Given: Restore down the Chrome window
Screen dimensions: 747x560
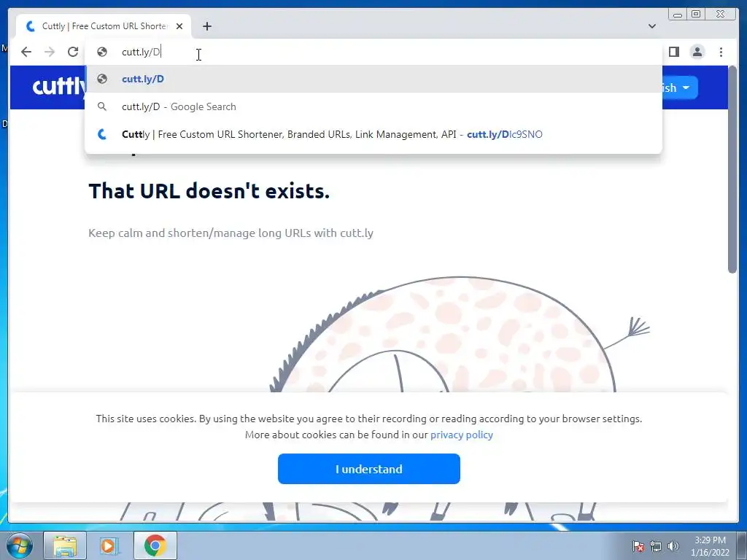Looking at the screenshot, I should 696,15.
